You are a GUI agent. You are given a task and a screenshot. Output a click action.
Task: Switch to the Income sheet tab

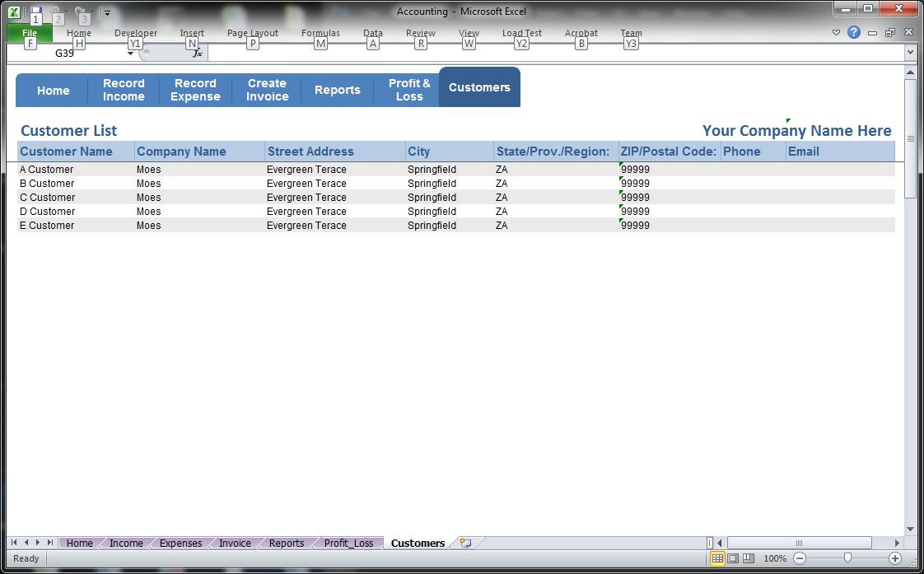point(126,543)
